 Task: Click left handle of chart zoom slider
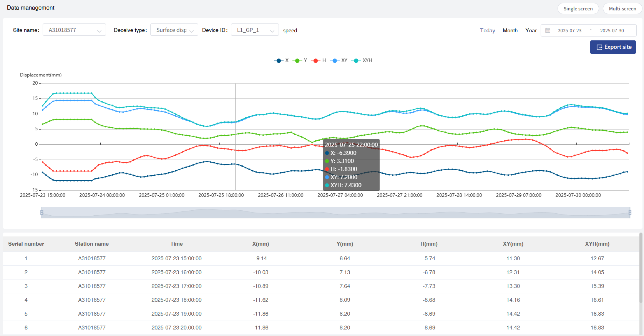tap(42, 213)
